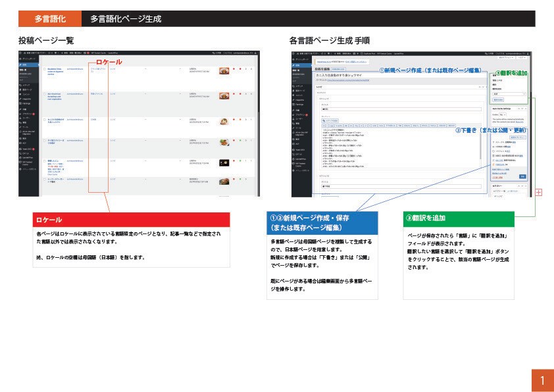Viewport: 554px width, 392px height.
Task: Click the メディアを追加 add media button
Action: click(x=330, y=121)
